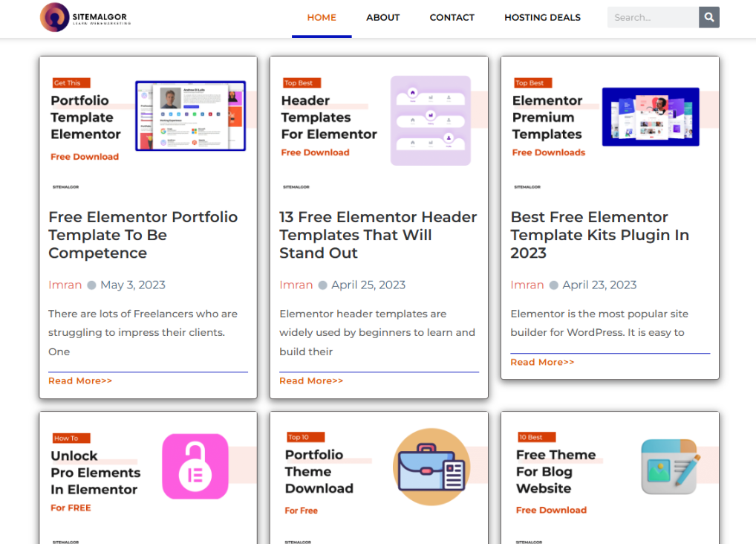Click the pink unlock padlock icon
The image size is (756, 544).
pos(195,466)
